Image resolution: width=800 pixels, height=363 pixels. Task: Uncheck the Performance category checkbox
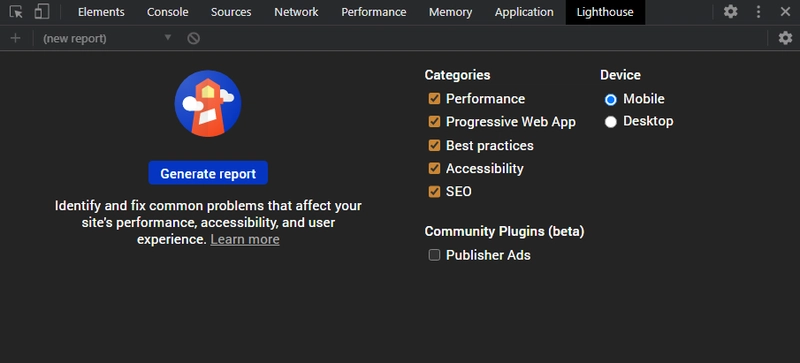pos(434,99)
